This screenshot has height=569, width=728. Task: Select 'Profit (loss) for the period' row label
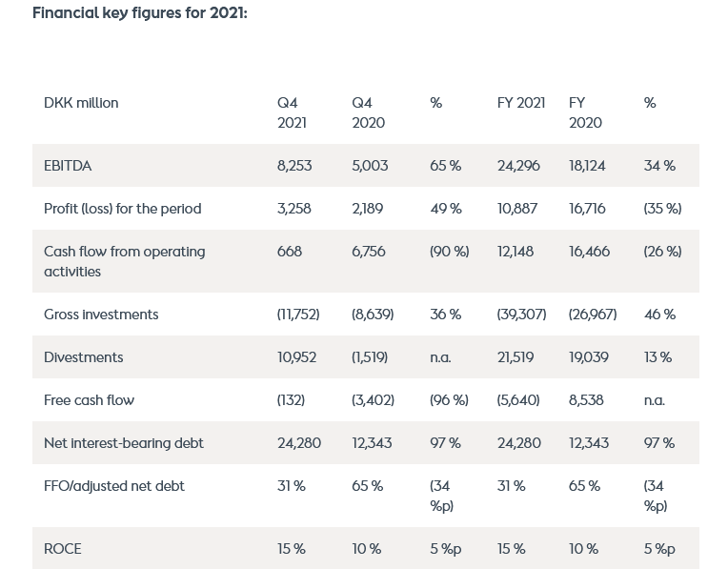(122, 209)
